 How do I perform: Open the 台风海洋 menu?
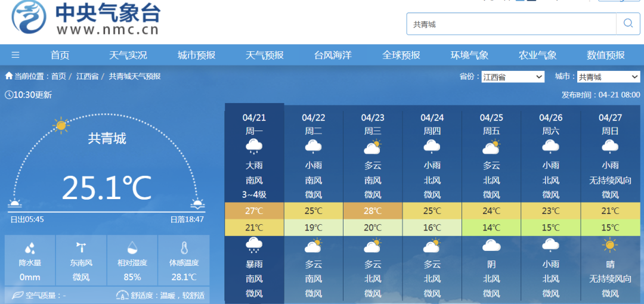tap(333, 55)
